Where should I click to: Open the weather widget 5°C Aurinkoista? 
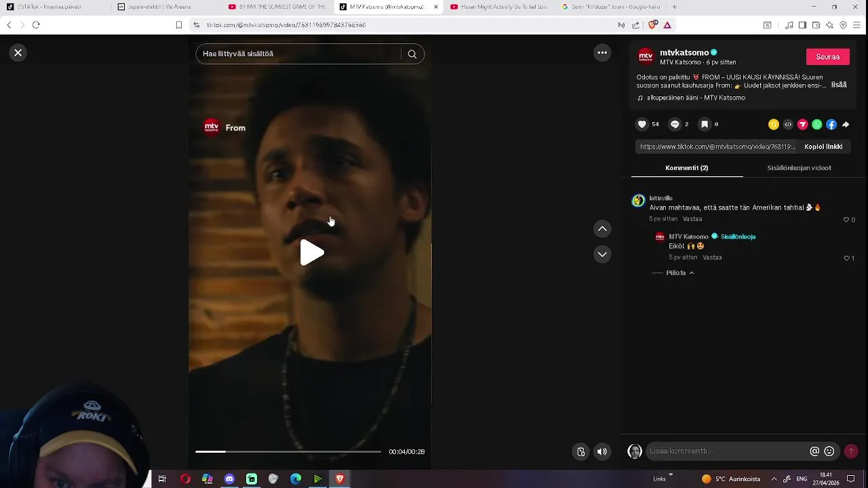[731, 479]
